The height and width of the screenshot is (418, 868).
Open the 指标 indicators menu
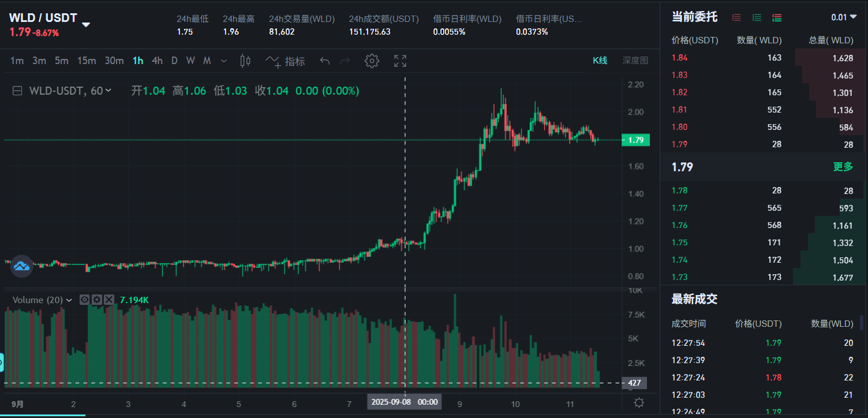[285, 61]
